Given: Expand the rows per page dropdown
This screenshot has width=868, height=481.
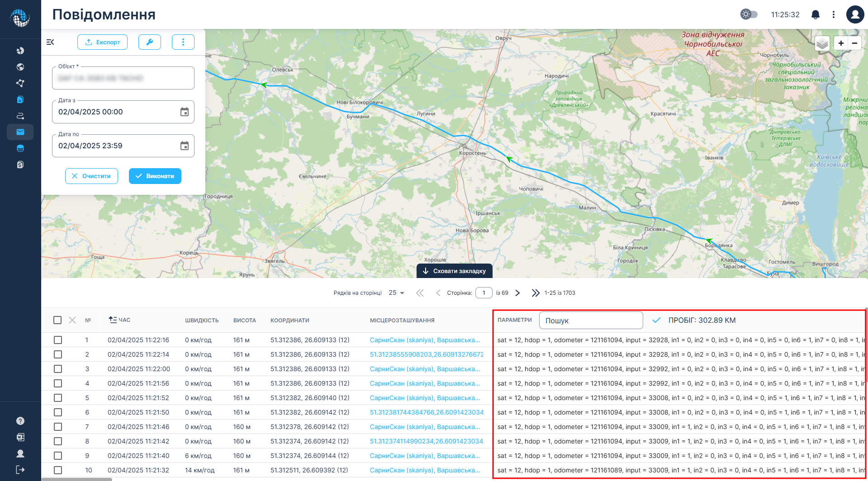Looking at the screenshot, I should 397,293.
